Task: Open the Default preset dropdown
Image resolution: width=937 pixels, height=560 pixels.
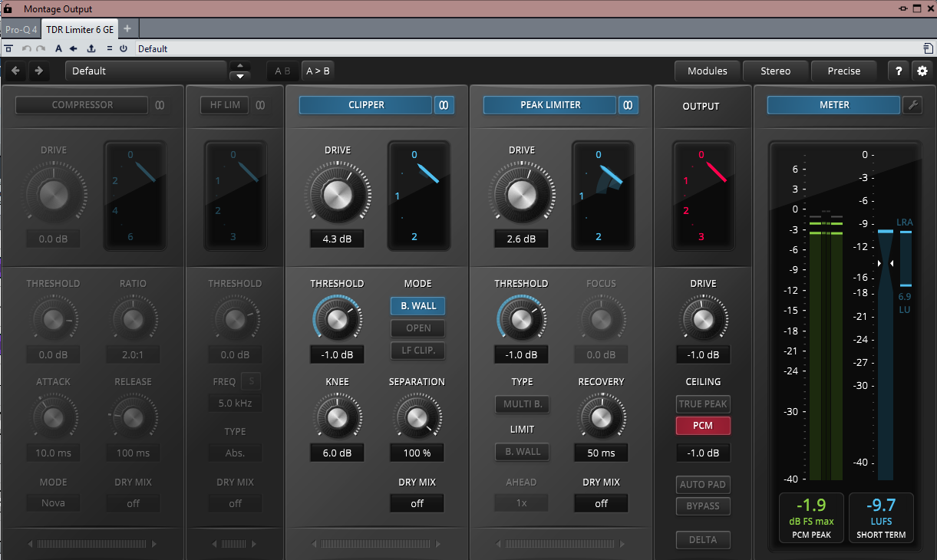Action: [x=145, y=71]
